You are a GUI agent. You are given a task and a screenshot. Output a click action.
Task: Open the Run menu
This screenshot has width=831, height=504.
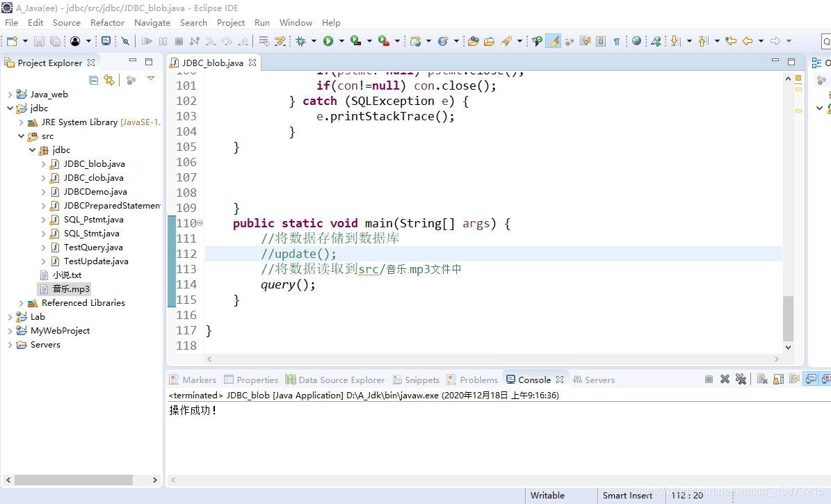[x=261, y=23]
